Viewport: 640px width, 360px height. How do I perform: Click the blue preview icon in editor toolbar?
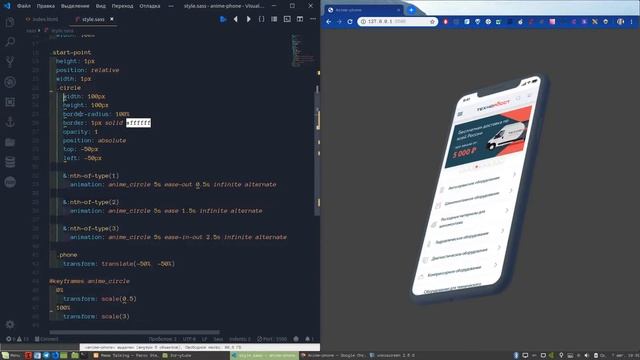(x=223, y=19)
